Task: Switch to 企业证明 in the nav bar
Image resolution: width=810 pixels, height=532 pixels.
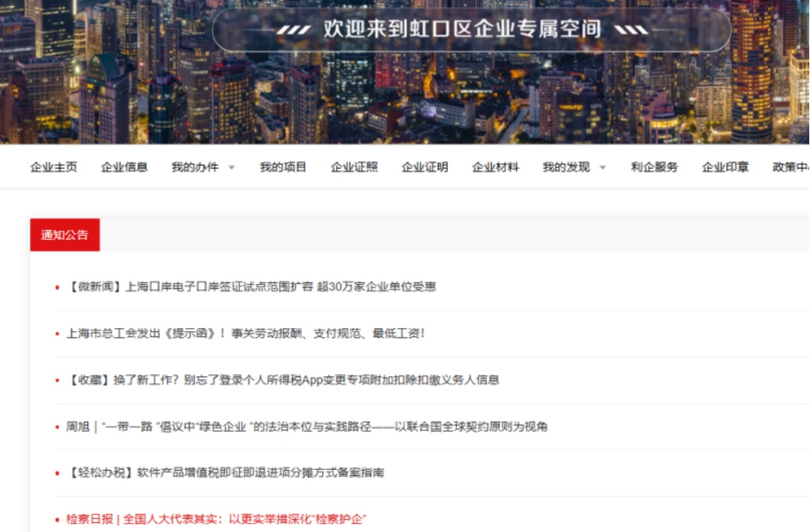Action: (x=425, y=167)
